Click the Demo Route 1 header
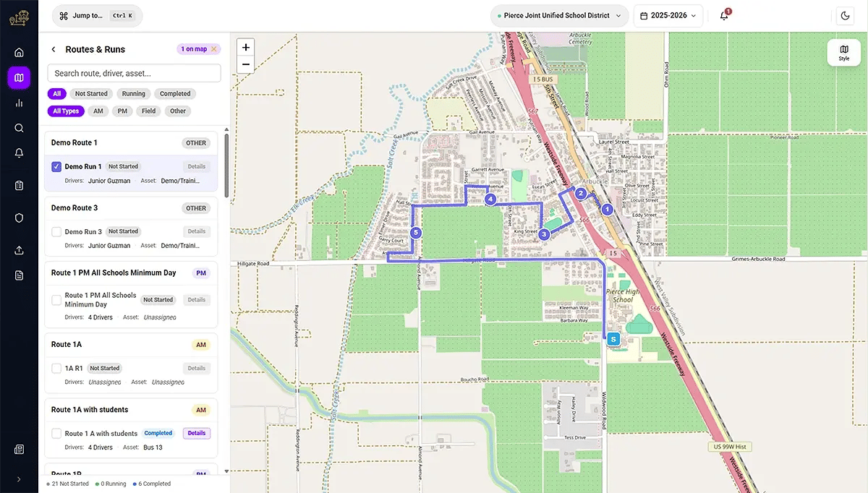Screen dimensions: 868x493 pyautogui.click(x=131, y=143)
